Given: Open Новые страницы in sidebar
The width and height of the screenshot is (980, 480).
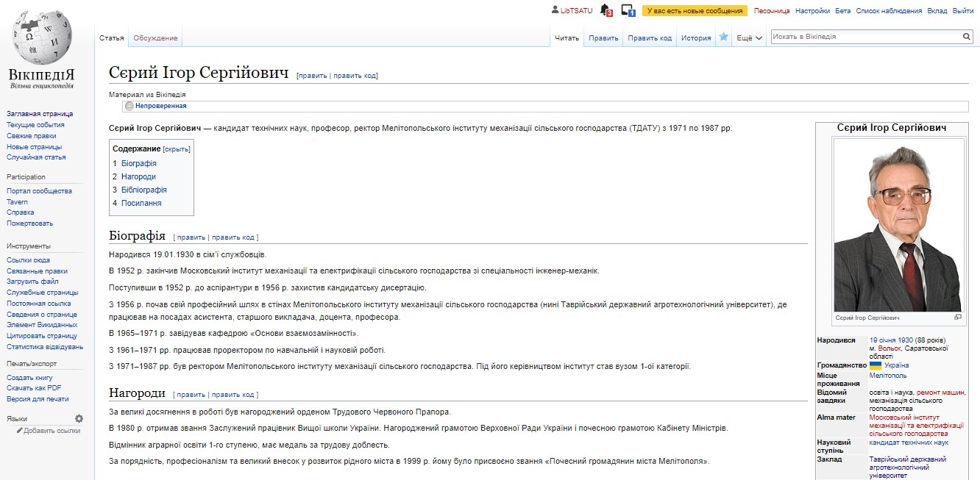Looking at the screenshot, I should click(34, 146).
